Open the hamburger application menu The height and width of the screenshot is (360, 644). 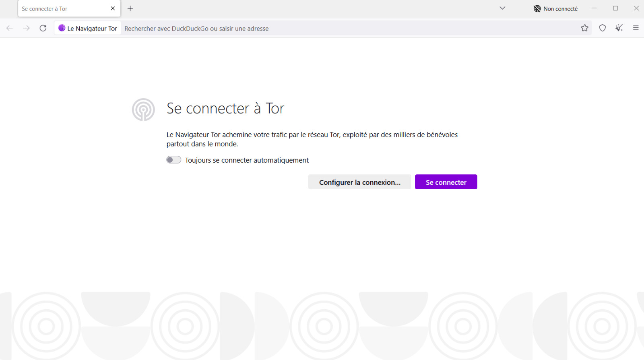pyautogui.click(x=636, y=28)
